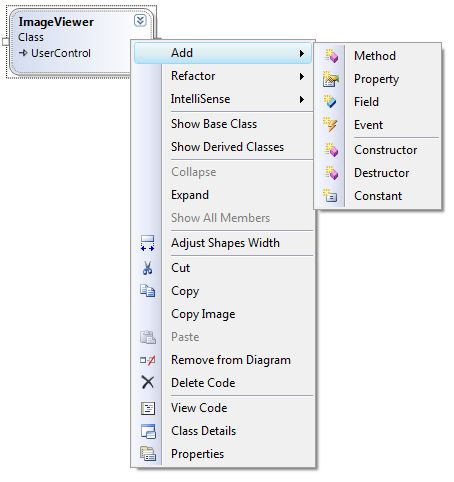The image size is (454, 482).
Task: Click the Adjust Shapes Width icon
Action: point(147,243)
